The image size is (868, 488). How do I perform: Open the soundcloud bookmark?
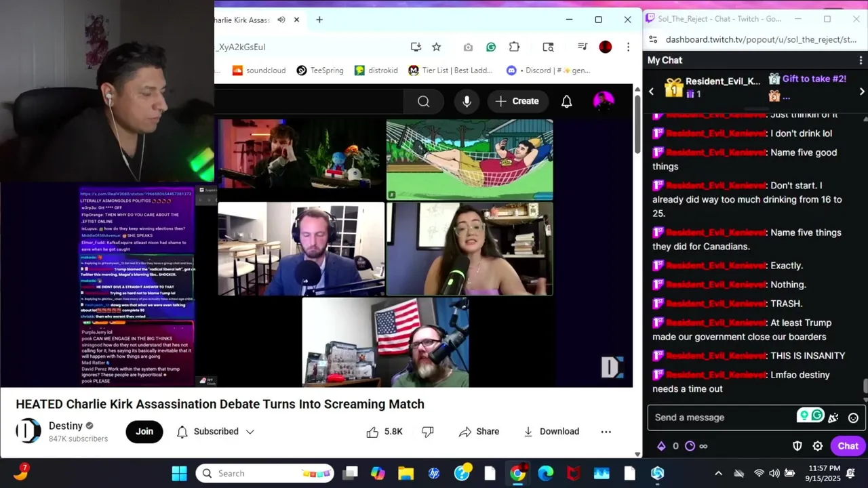(258, 70)
